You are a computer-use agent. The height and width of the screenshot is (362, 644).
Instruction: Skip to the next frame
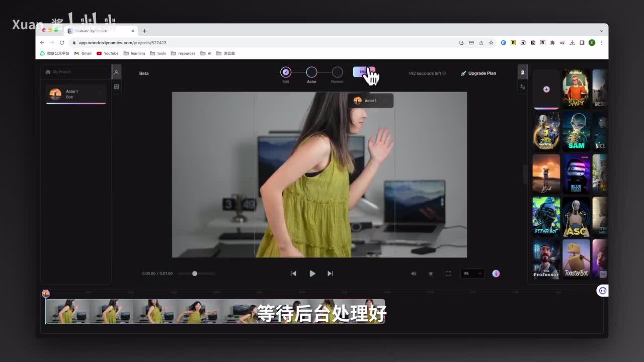click(x=330, y=274)
